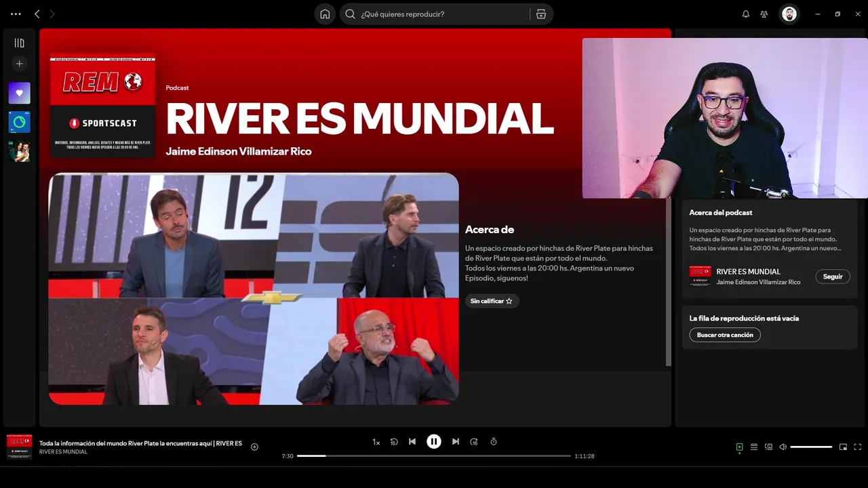Follow the podcast with Seguir button

coord(833,277)
